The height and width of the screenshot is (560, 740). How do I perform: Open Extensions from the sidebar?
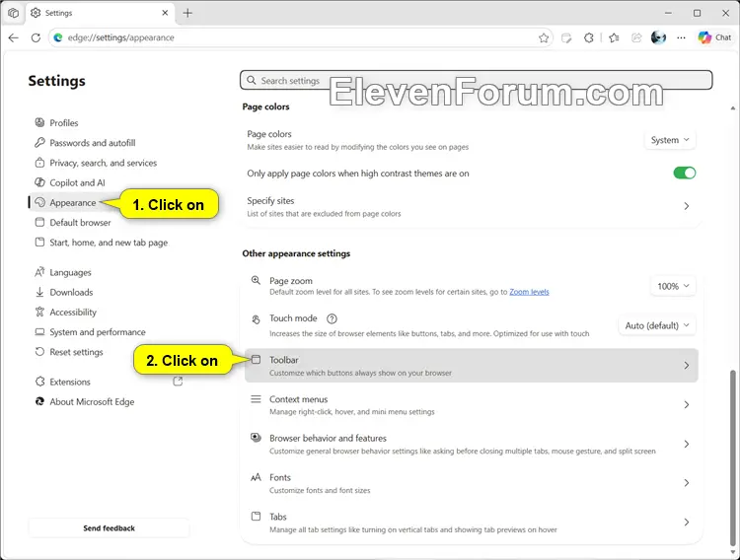click(70, 382)
